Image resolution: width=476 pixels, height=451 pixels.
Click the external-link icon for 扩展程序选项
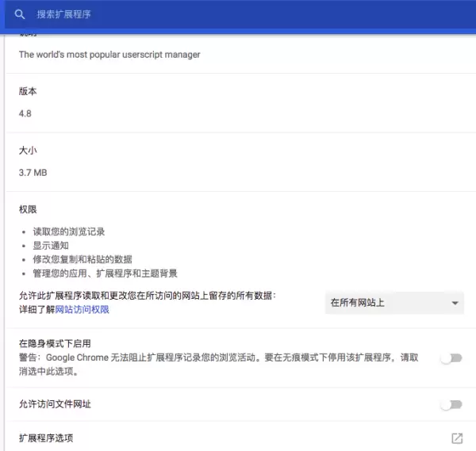click(457, 438)
